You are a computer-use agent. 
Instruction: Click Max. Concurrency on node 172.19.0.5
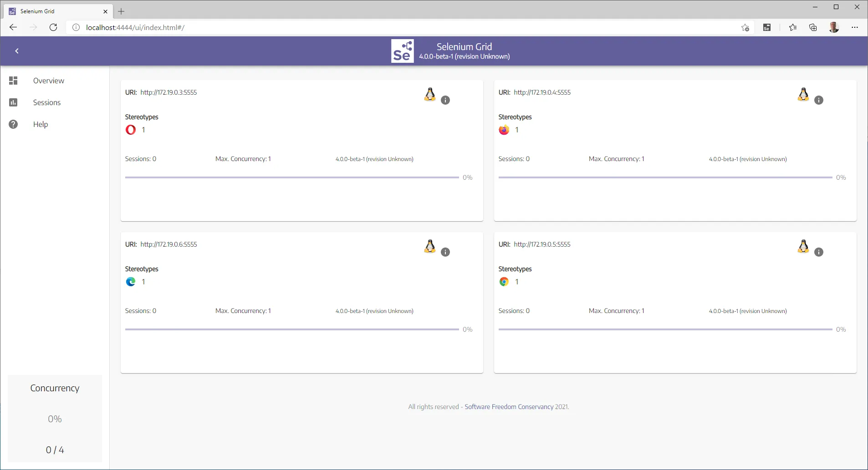pyautogui.click(x=617, y=311)
